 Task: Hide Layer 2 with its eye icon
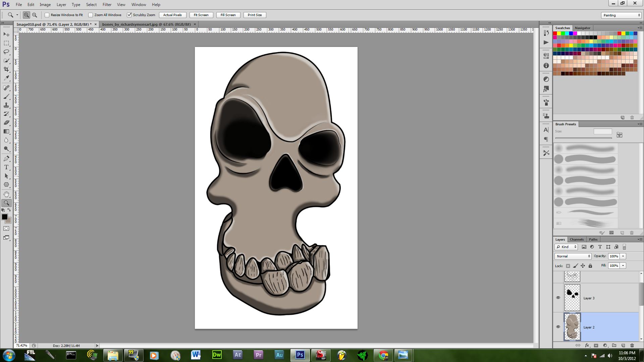coord(558,327)
